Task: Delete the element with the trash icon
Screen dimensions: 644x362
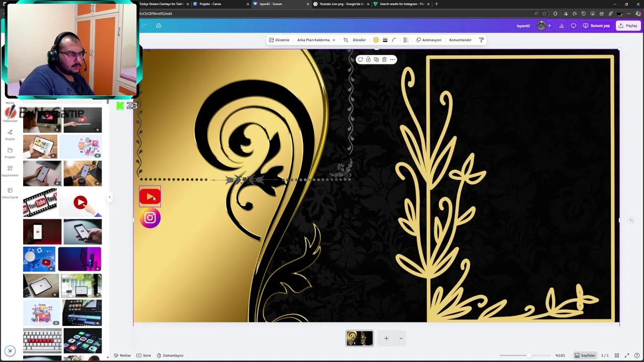Action: click(384, 59)
